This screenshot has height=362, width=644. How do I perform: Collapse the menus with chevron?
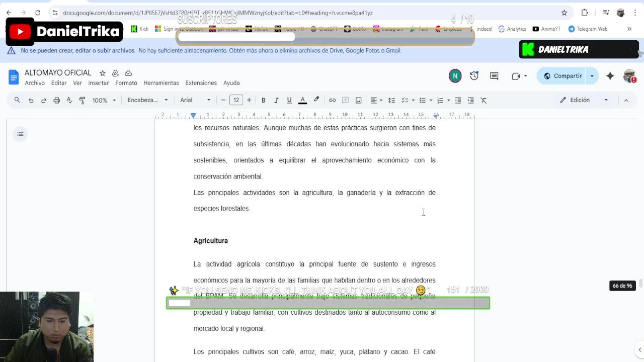[x=626, y=100]
